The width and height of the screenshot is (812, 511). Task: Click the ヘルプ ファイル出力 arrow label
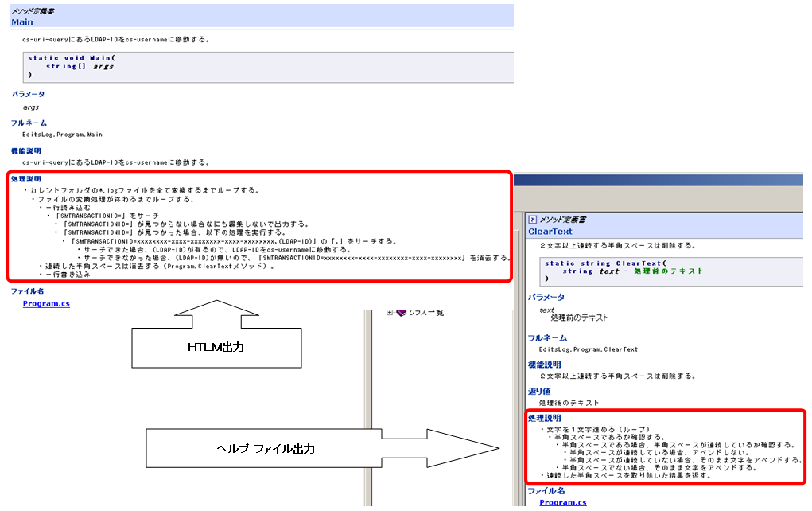265,449
